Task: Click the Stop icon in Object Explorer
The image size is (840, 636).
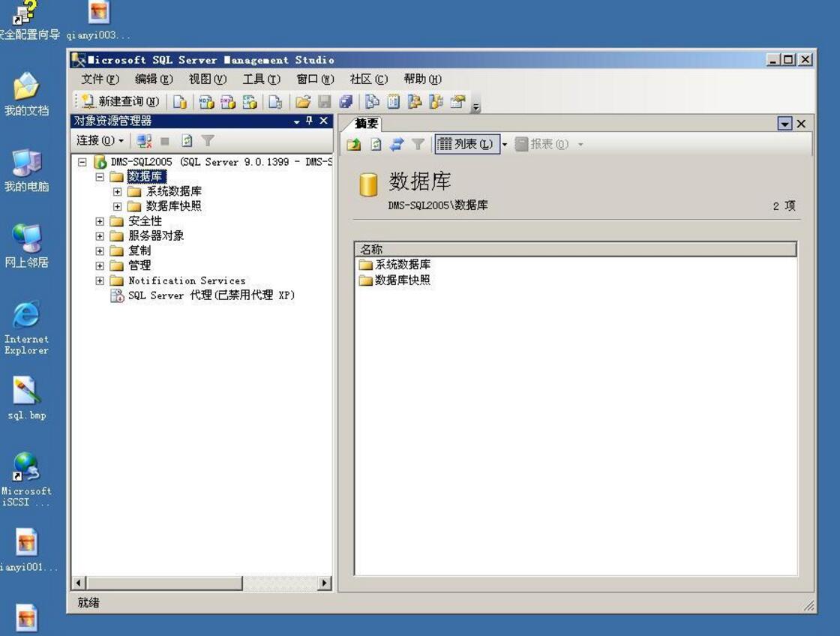Action: pyautogui.click(x=165, y=141)
